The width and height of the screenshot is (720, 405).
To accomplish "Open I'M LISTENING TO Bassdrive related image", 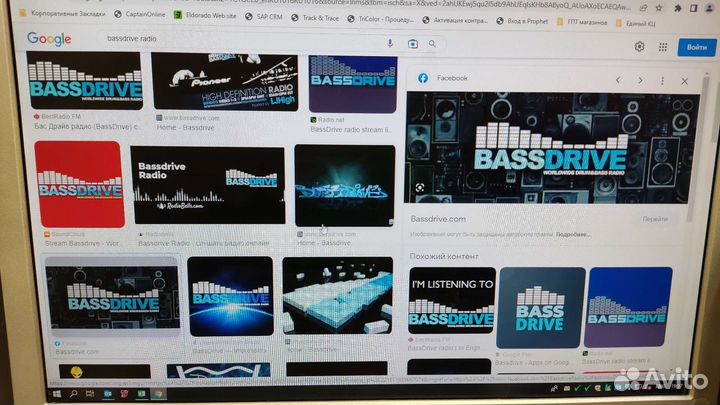I will coord(452,300).
